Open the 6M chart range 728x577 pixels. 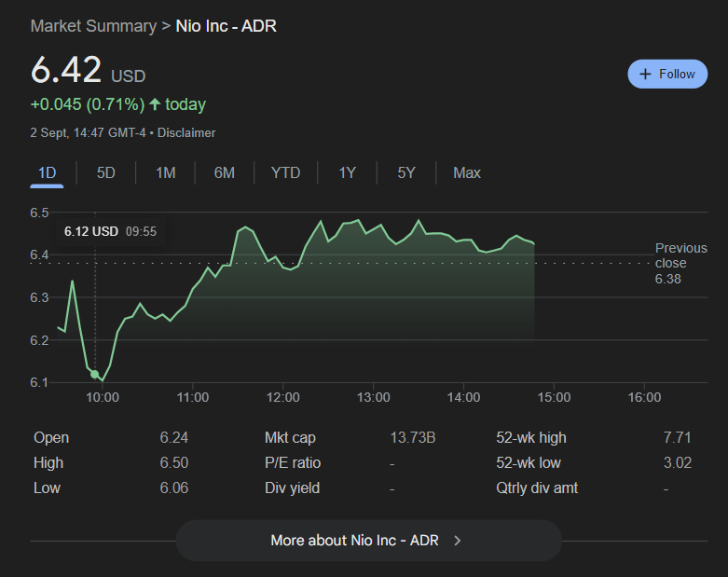point(224,172)
